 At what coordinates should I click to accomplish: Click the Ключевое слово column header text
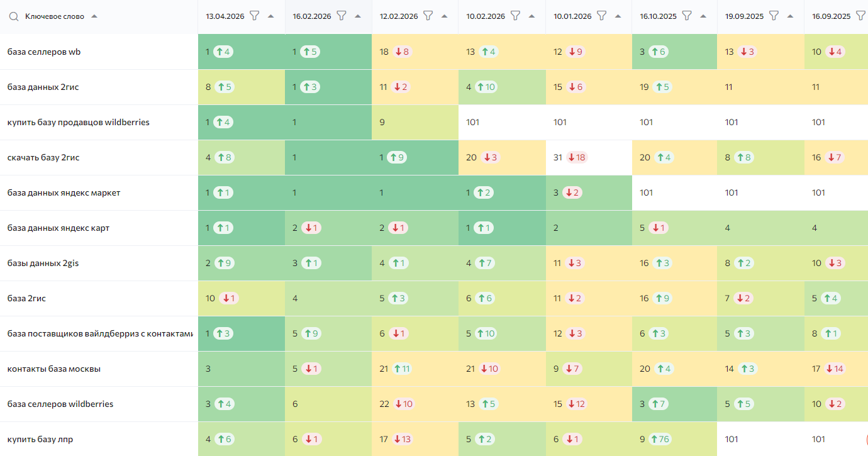pyautogui.click(x=56, y=16)
